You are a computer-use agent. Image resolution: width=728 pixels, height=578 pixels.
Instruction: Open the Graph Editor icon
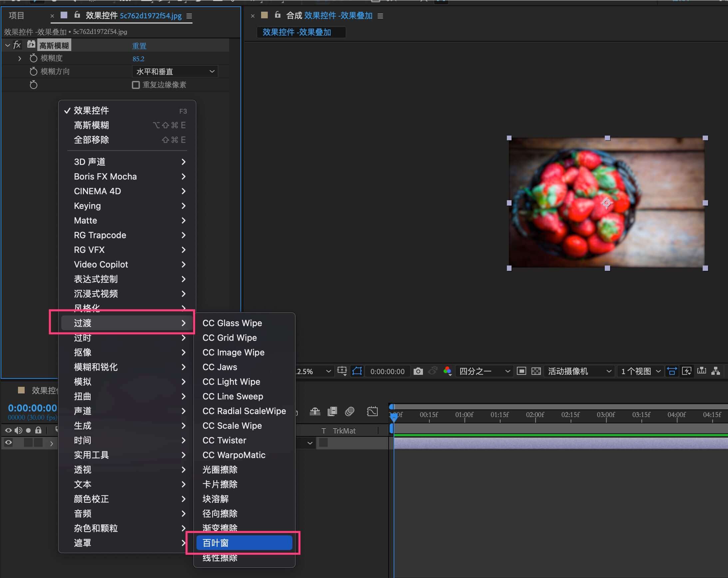tap(372, 411)
